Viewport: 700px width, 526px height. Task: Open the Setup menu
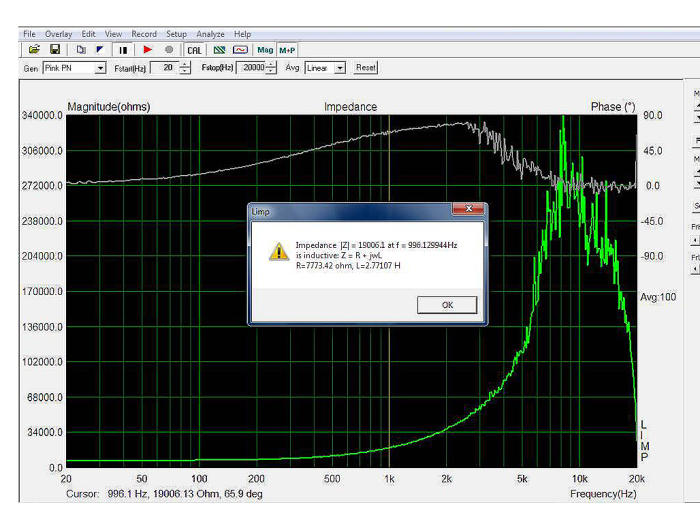(176, 34)
